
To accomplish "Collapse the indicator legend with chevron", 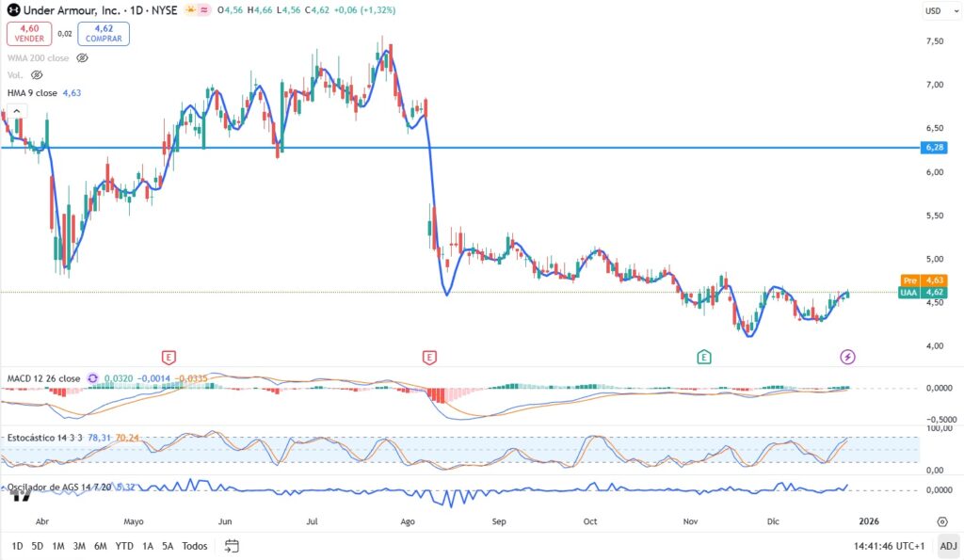I will [16, 111].
